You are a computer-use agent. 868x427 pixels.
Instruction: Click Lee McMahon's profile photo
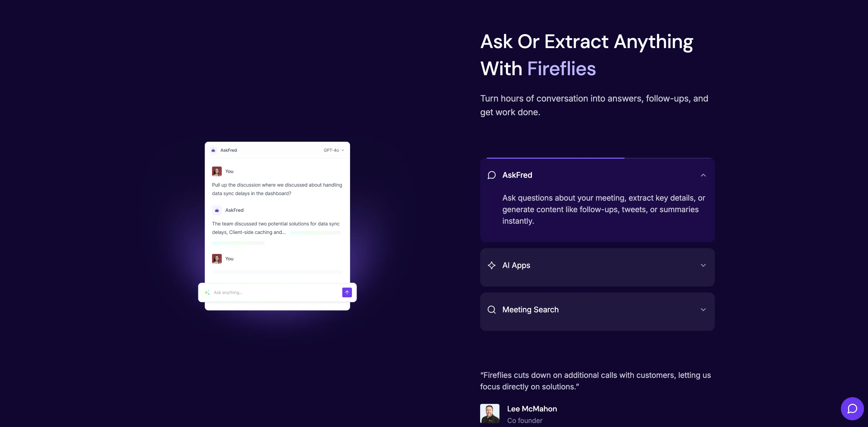tap(490, 413)
